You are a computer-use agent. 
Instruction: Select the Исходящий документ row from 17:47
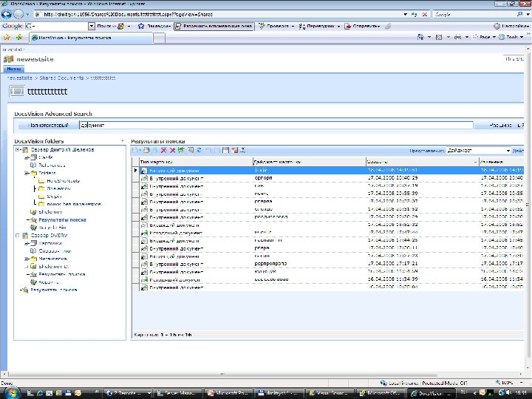coord(328,233)
